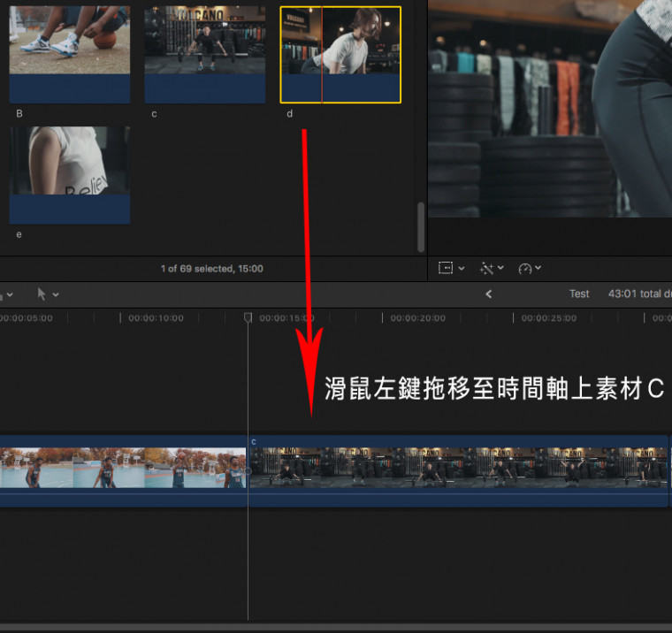Click the transform crop tool icon
672x633 pixels.
pyautogui.click(x=446, y=268)
